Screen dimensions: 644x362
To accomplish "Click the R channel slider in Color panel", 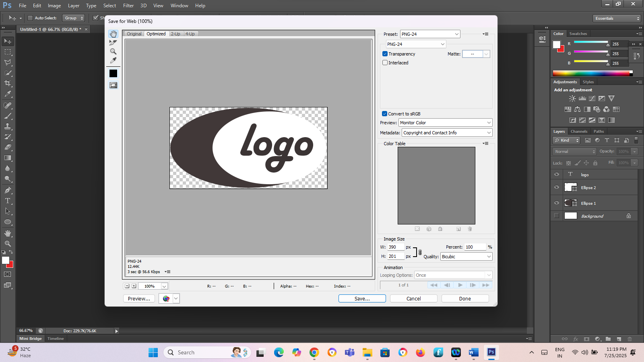I will (x=591, y=43).
